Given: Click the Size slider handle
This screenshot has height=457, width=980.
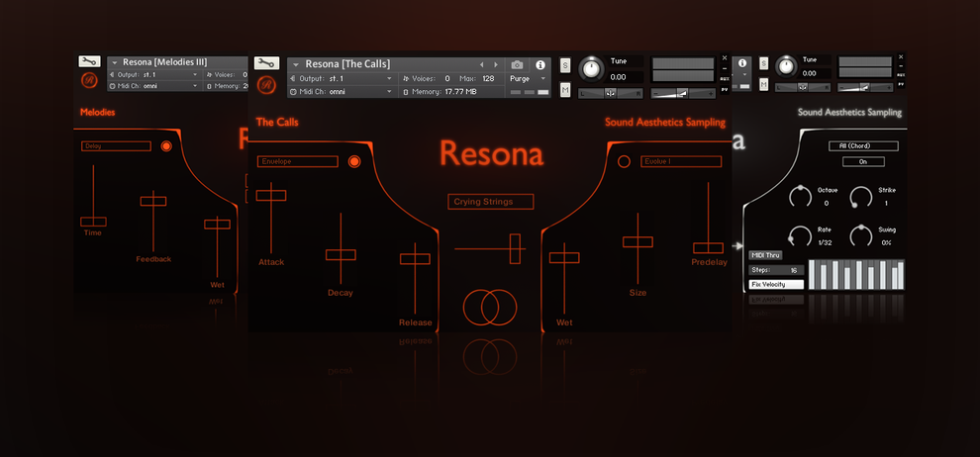Looking at the screenshot, I should click(637, 242).
